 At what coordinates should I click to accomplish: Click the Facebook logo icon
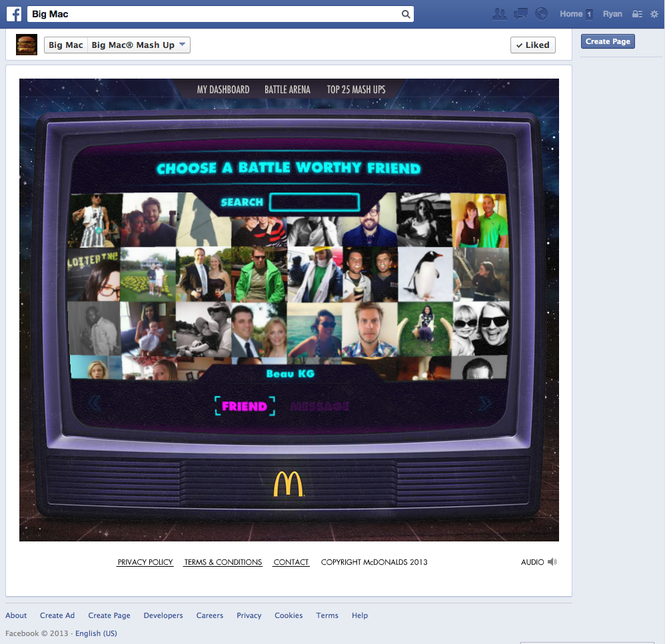[14, 14]
